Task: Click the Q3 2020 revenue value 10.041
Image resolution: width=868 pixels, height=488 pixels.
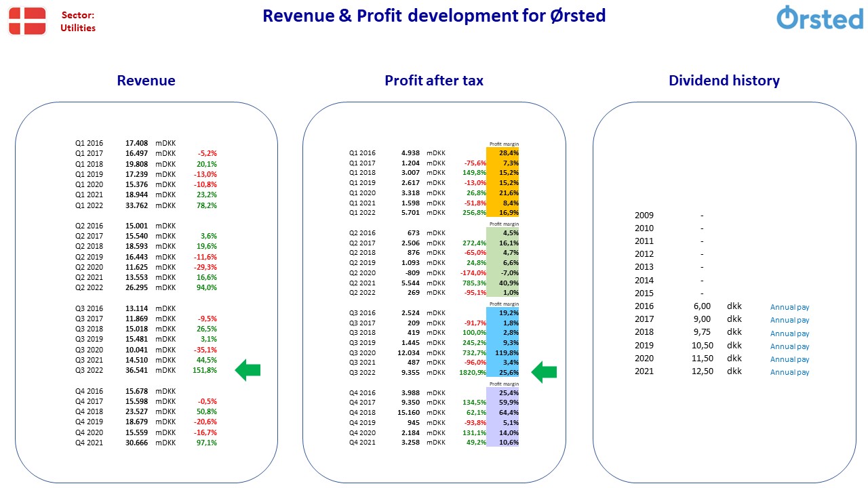Action: click(136, 350)
